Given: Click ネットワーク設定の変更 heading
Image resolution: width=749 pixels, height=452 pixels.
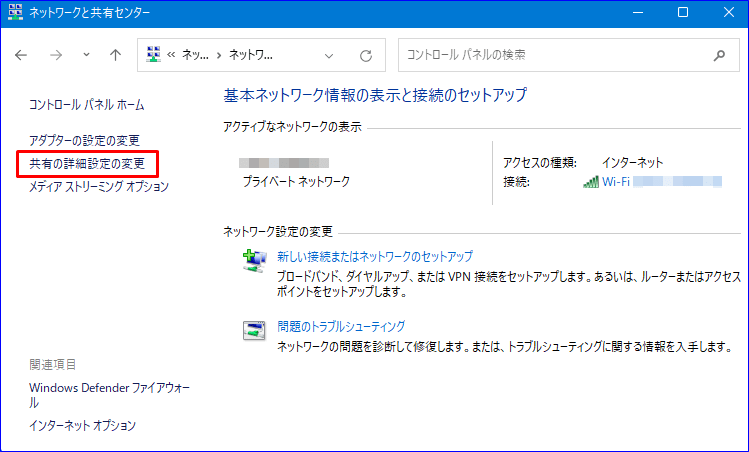Looking at the screenshot, I should (x=278, y=232).
